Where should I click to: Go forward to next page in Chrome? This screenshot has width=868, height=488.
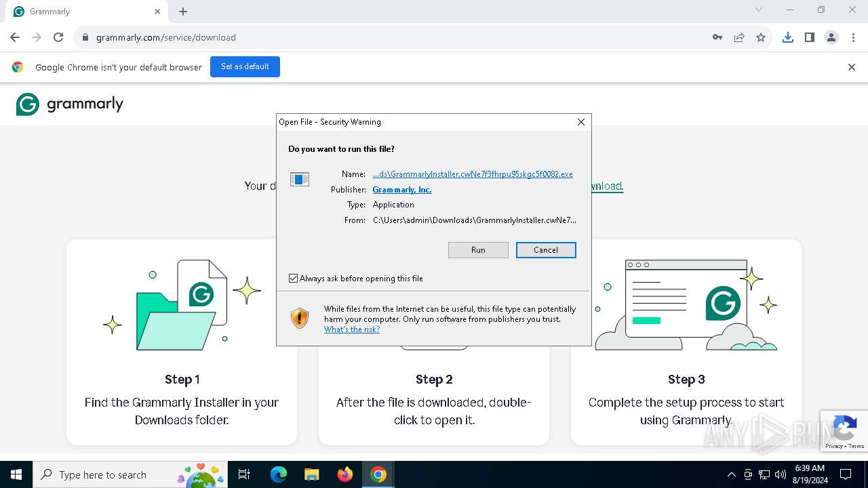click(37, 37)
